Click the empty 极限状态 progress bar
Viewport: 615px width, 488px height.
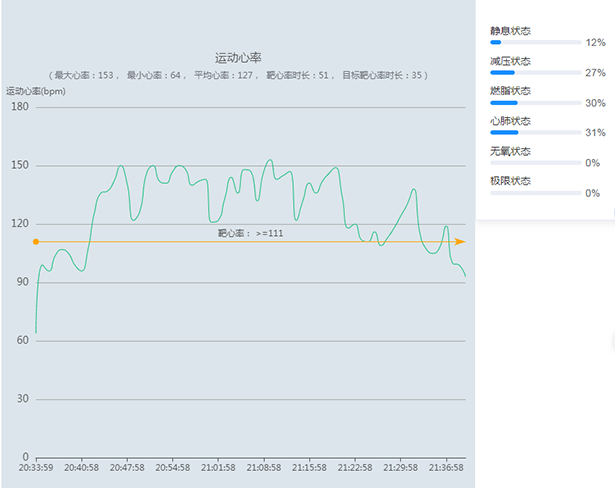coord(535,193)
